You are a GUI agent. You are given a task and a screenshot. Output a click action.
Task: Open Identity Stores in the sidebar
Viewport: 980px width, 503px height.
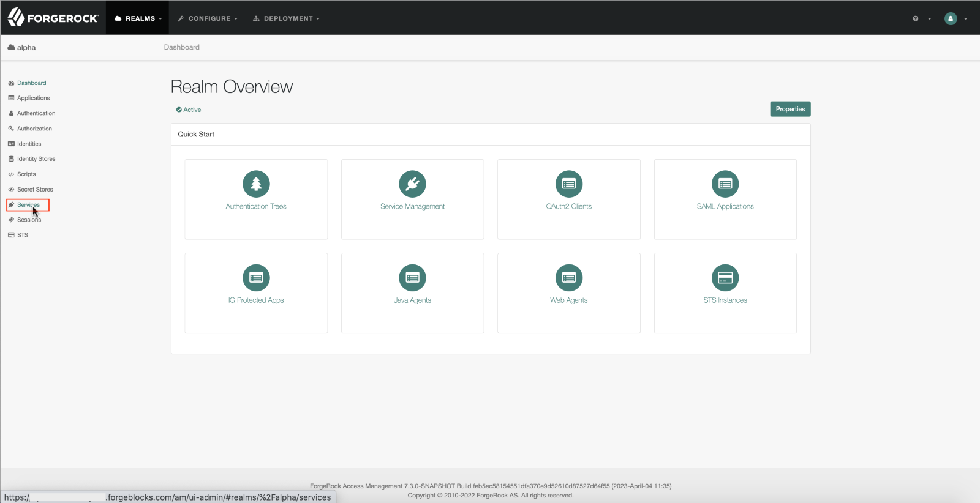pos(36,159)
